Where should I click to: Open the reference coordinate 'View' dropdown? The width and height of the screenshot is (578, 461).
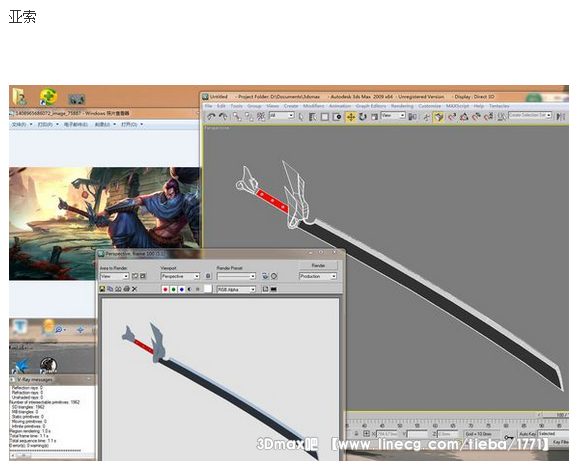pyautogui.click(x=393, y=115)
